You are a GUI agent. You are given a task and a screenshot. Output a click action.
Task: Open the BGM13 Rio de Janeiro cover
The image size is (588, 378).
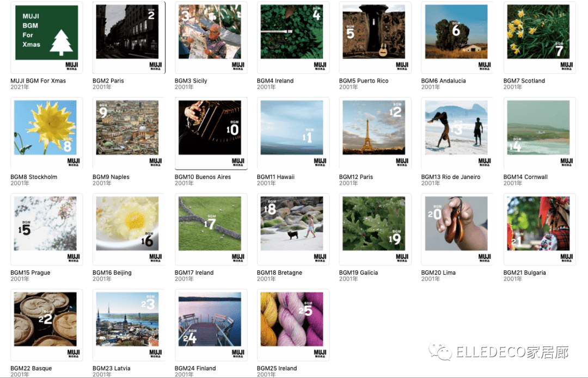[457, 133]
